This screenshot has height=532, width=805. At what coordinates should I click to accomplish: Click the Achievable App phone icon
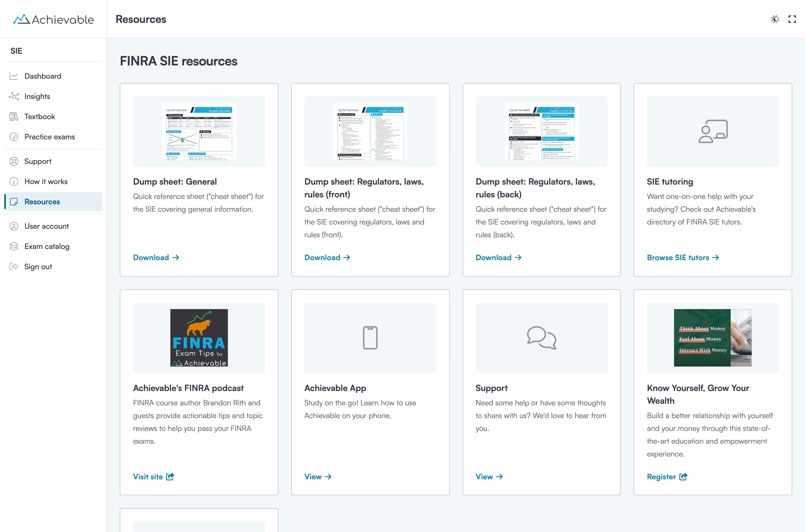pyautogui.click(x=370, y=338)
